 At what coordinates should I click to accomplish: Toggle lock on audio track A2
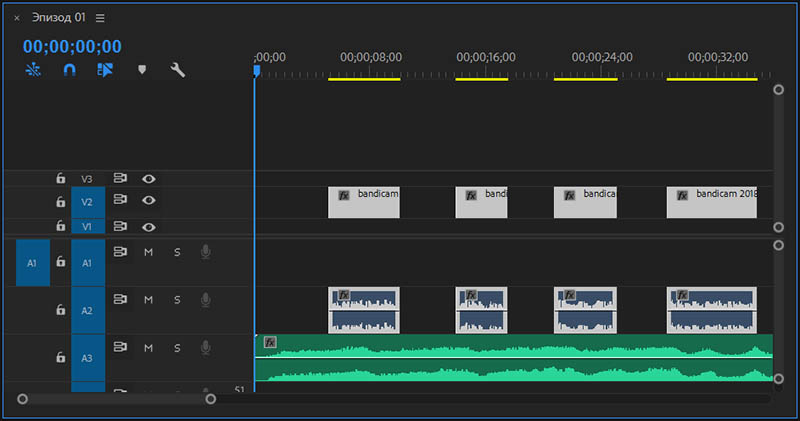click(61, 310)
